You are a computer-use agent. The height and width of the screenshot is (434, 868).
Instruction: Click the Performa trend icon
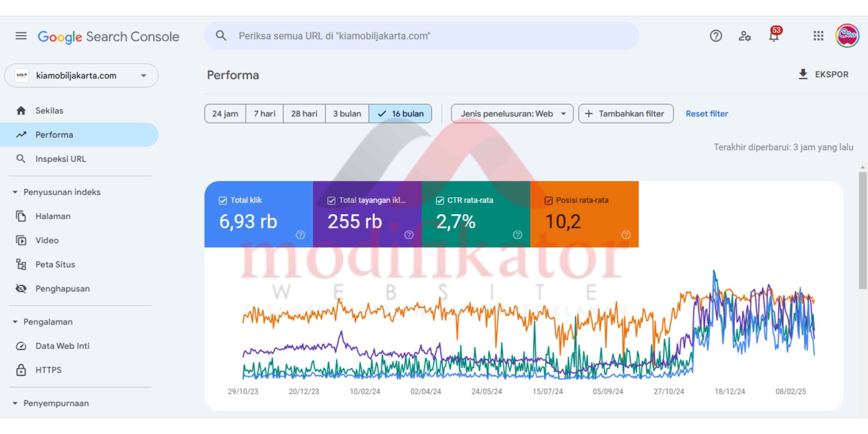point(21,135)
